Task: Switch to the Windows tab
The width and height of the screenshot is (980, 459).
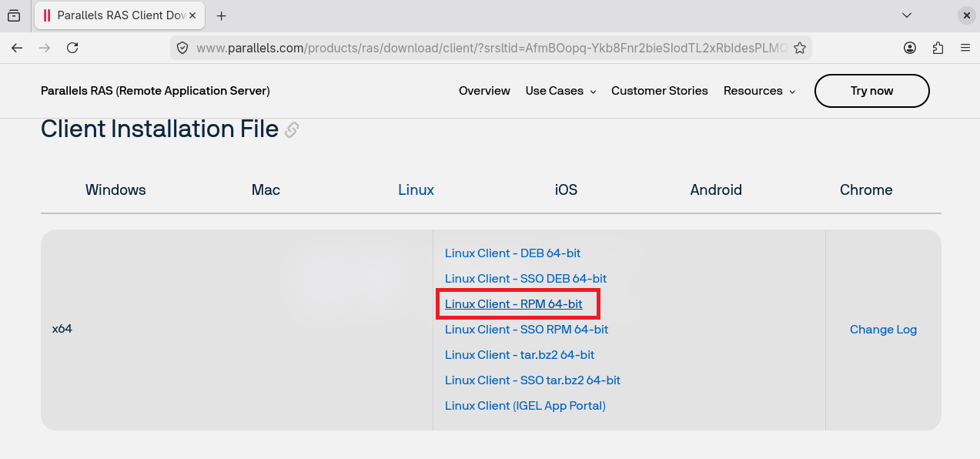Action: [115, 189]
